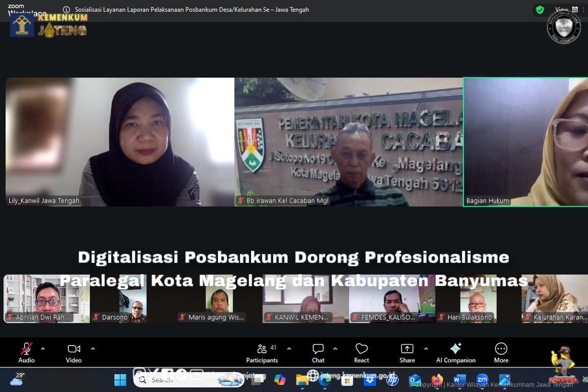Expand the Audio options chevron
The width and height of the screenshot is (588, 392).
pyautogui.click(x=43, y=349)
